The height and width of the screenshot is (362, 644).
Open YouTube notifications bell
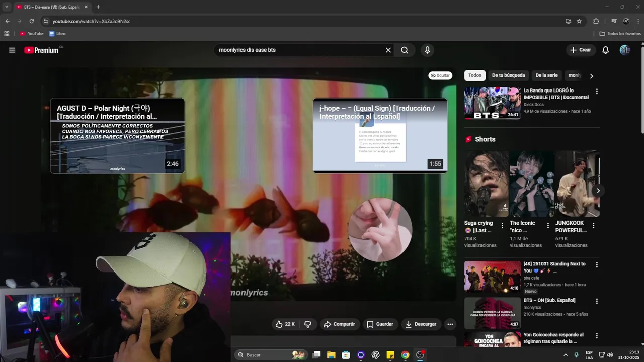click(606, 50)
